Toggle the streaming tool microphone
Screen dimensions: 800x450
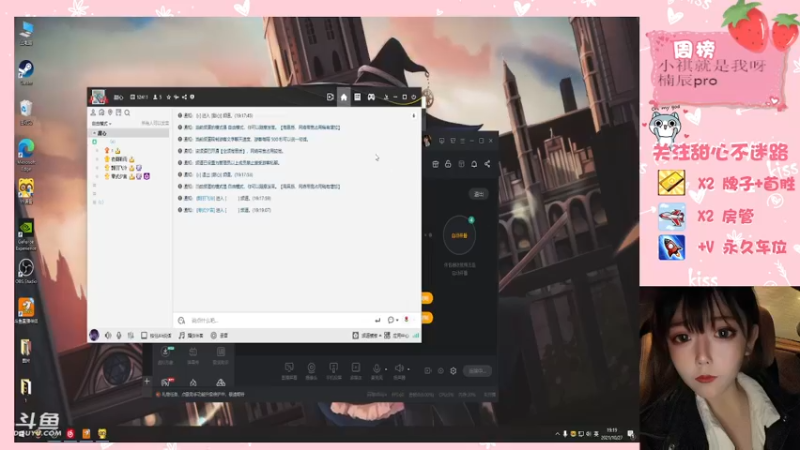(x=377, y=371)
